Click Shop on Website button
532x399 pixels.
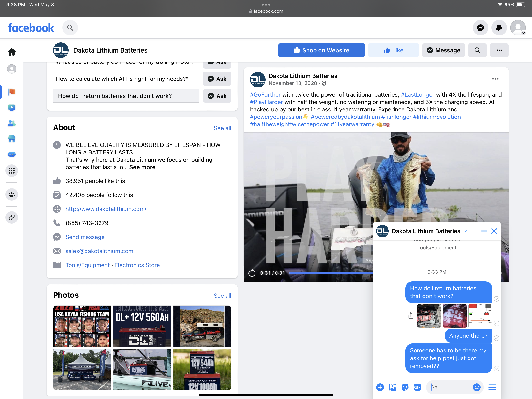321,50
